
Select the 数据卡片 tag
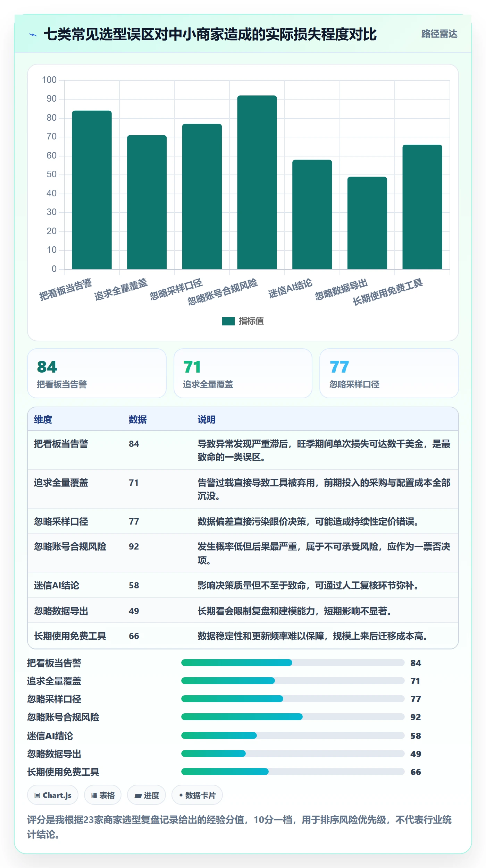coord(197,795)
